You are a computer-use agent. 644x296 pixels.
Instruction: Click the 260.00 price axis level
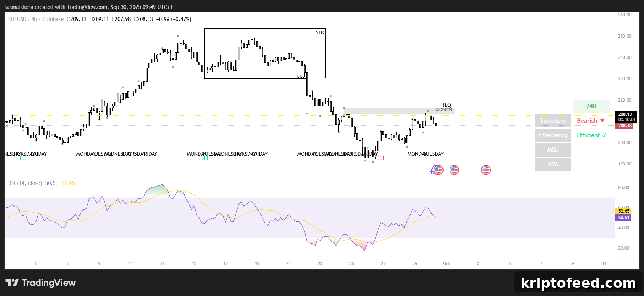[x=624, y=15]
